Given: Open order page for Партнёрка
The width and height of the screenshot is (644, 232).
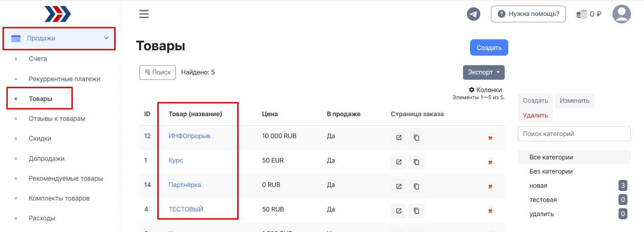Looking at the screenshot, I should click(x=399, y=186).
